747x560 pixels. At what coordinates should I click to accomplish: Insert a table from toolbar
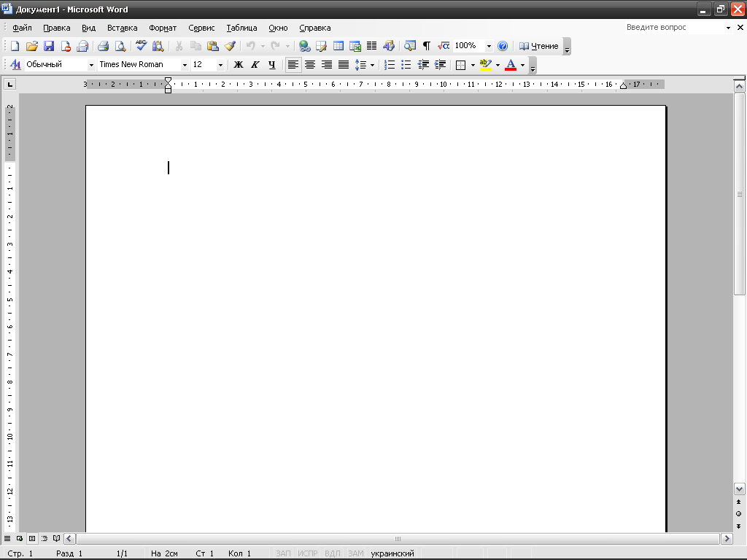338,46
